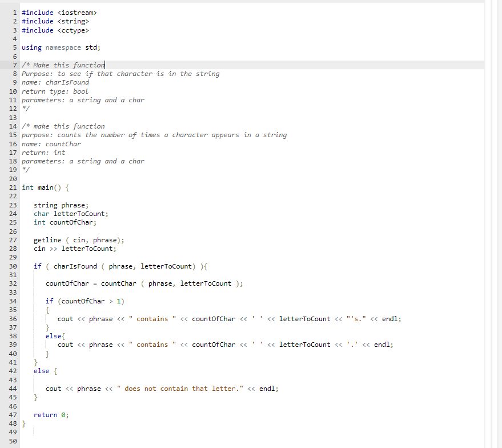Click the 'return 0;' line
The width and height of the screenshot is (502, 448).
51,415
